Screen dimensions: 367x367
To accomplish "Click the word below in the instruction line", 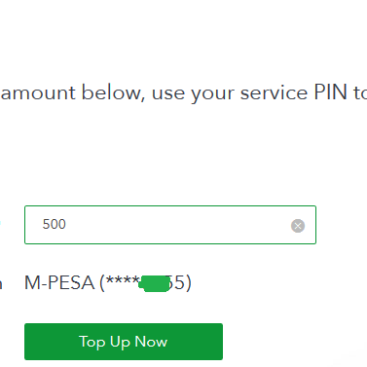I will 113,92.
